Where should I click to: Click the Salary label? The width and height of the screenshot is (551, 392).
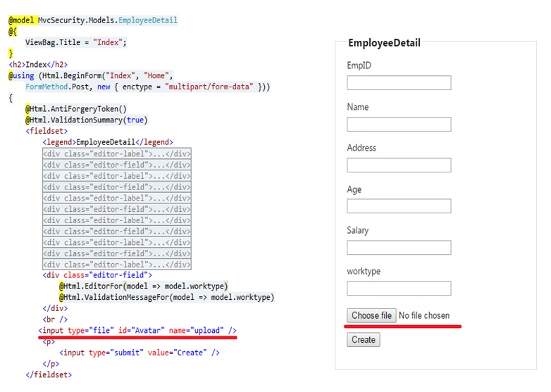[358, 231]
